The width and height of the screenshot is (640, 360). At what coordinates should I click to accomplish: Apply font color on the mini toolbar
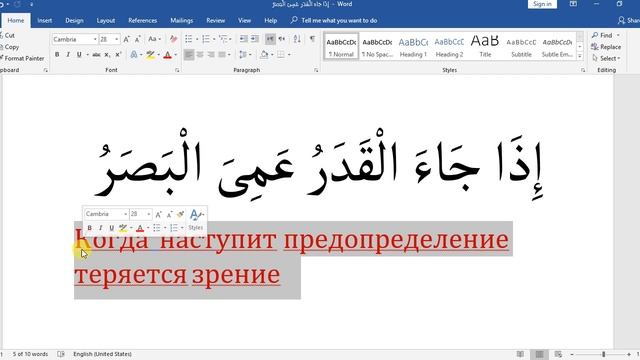(x=140, y=228)
